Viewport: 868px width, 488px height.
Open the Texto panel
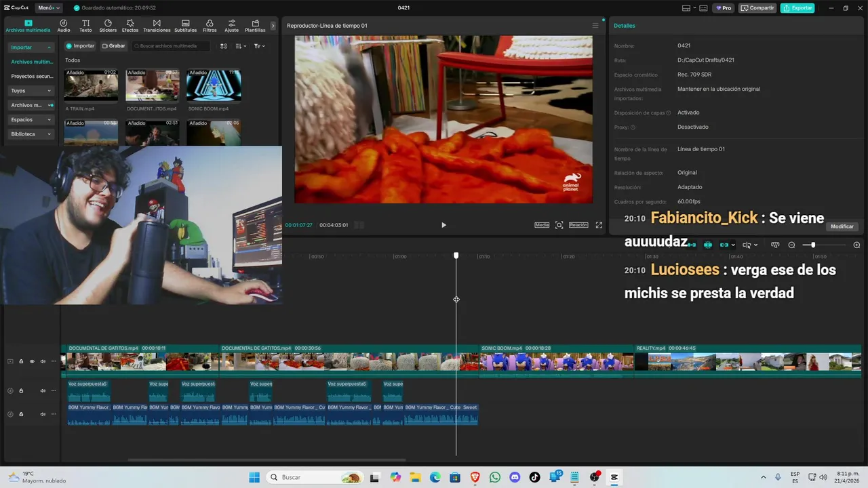click(x=85, y=26)
